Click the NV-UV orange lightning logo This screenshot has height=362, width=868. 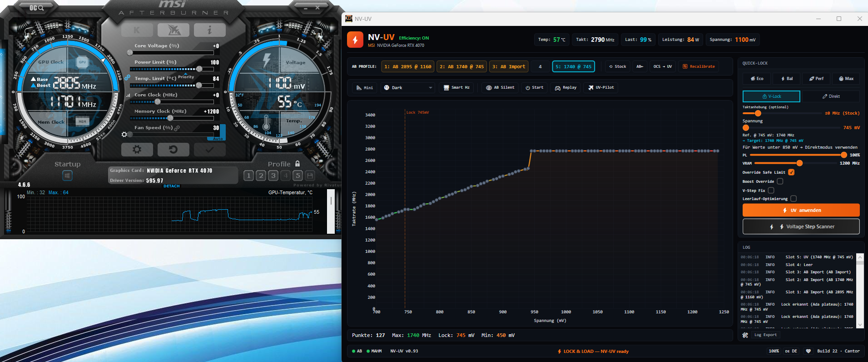tap(355, 40)
